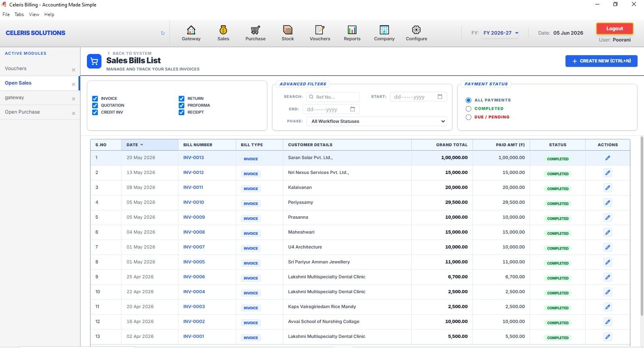Click the End date input field

pyautogui.click(x=331, y=109)
